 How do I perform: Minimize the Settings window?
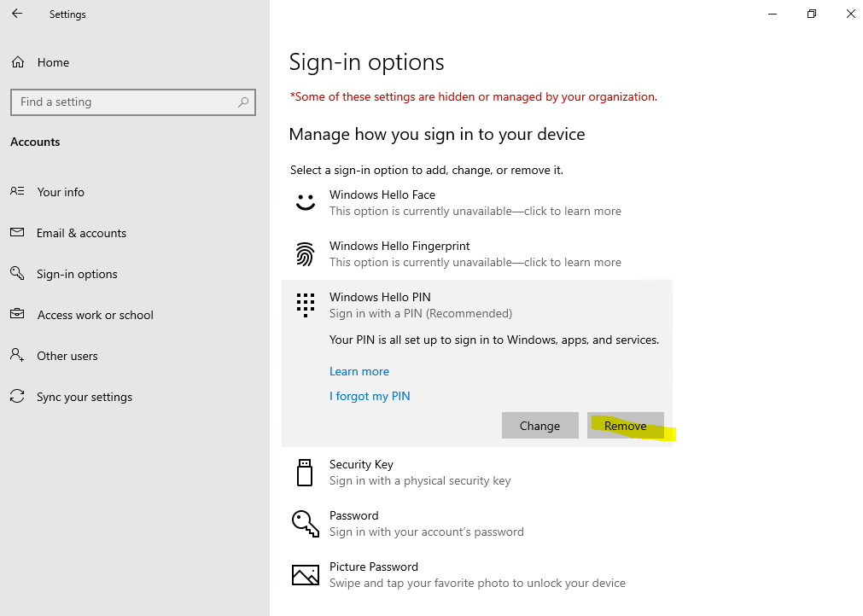tap(773, 14)
